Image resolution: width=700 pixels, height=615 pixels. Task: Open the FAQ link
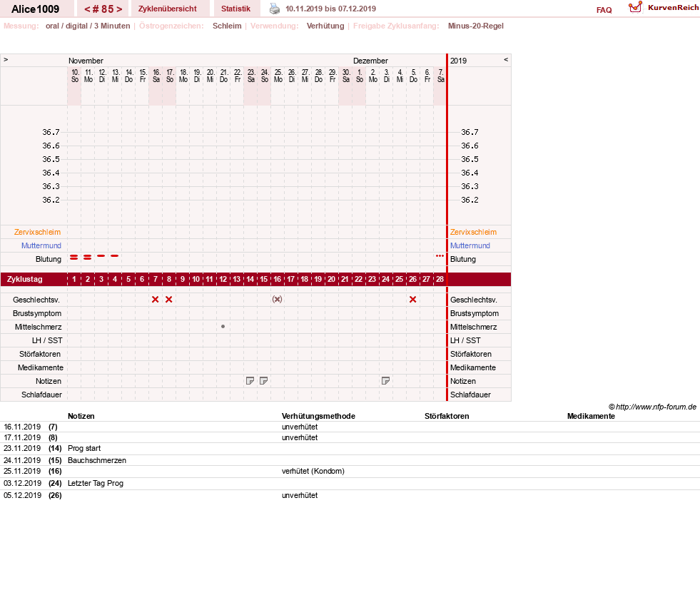pos(604,10)
